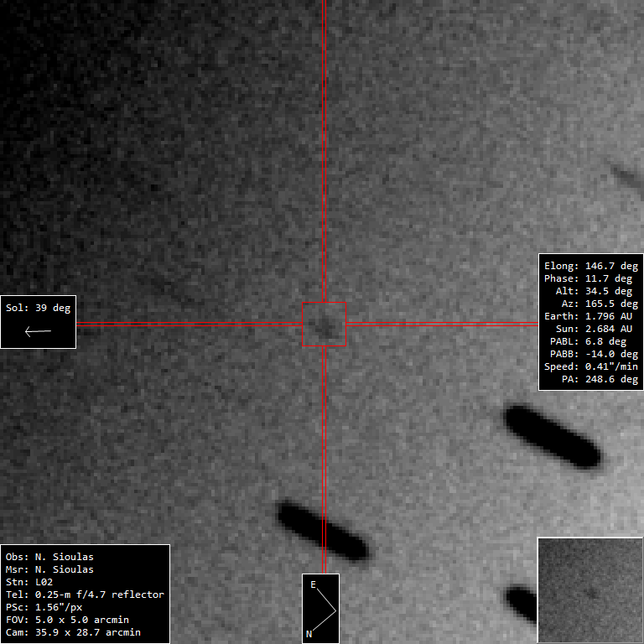Select the 'Elong: 146.7 deg' value
644x644 pixels.
[591, 266]
